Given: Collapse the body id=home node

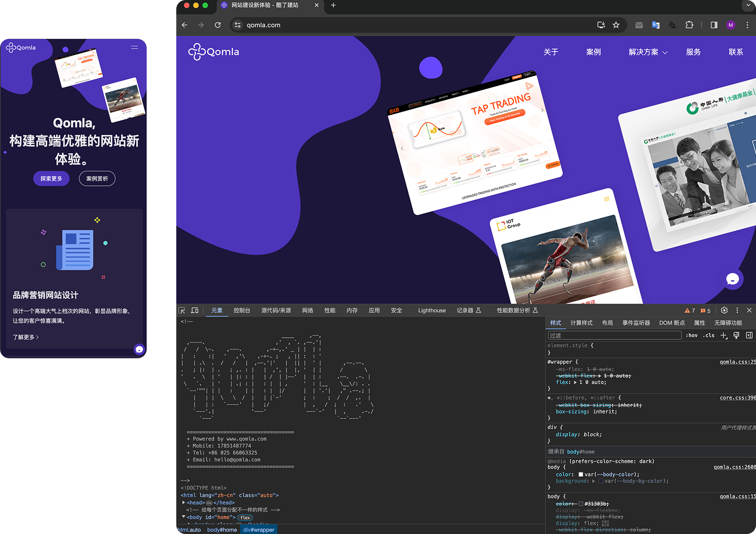Looking at the screenshot, I should [x=184, y=517].
